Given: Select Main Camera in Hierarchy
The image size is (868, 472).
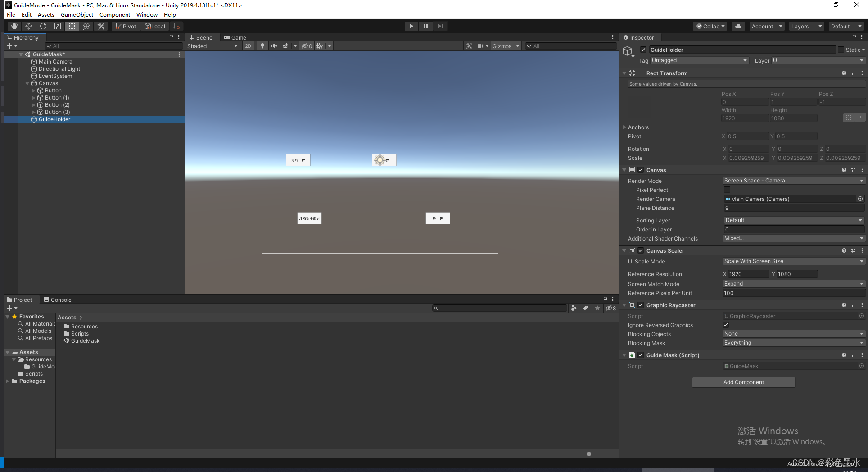Looking at the screenshot, I should 55,62.
